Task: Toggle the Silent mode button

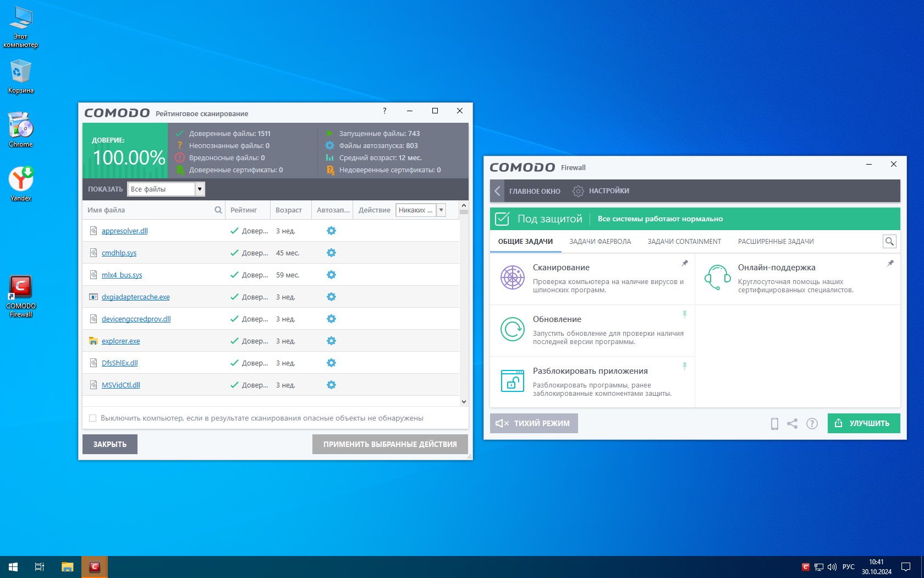Action: click(533, 423)
